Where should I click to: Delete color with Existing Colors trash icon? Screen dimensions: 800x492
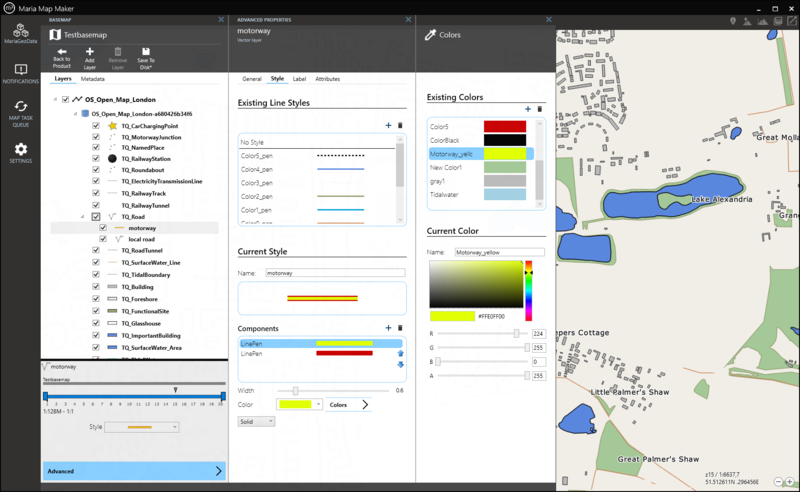point(540,109)
